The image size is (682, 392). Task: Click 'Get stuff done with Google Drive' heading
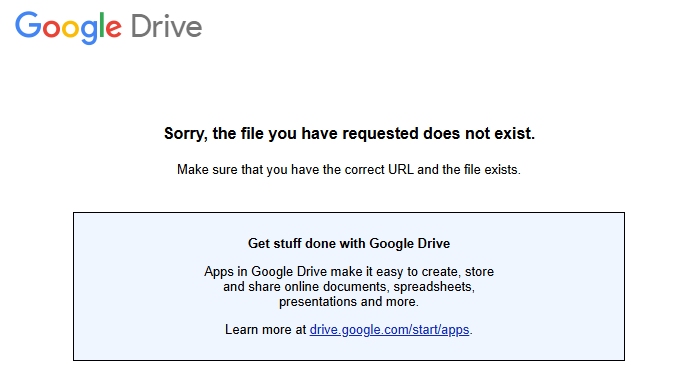[349, 243]
